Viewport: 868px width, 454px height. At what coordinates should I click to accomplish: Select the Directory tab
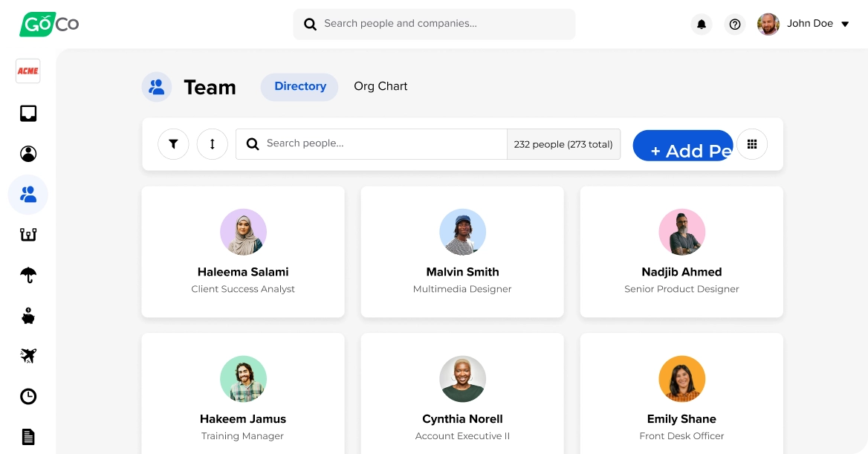(x=299, y=86)
